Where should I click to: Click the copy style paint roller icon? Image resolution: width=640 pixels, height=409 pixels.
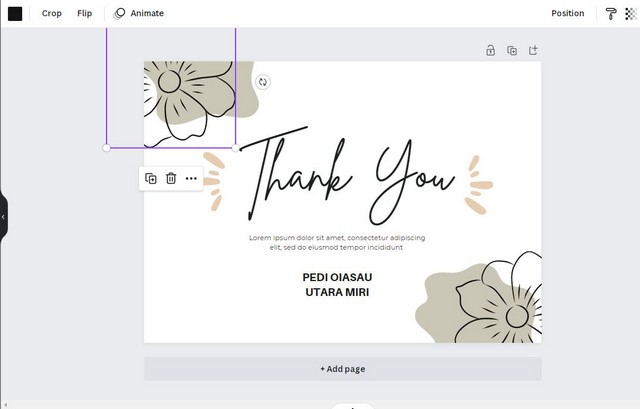611,13
